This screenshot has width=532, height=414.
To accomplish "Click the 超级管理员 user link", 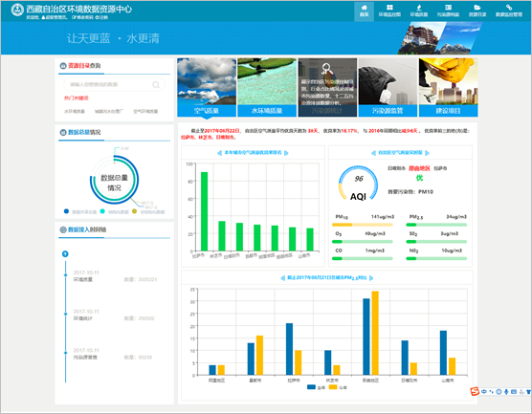I will [x=55, y=17].
